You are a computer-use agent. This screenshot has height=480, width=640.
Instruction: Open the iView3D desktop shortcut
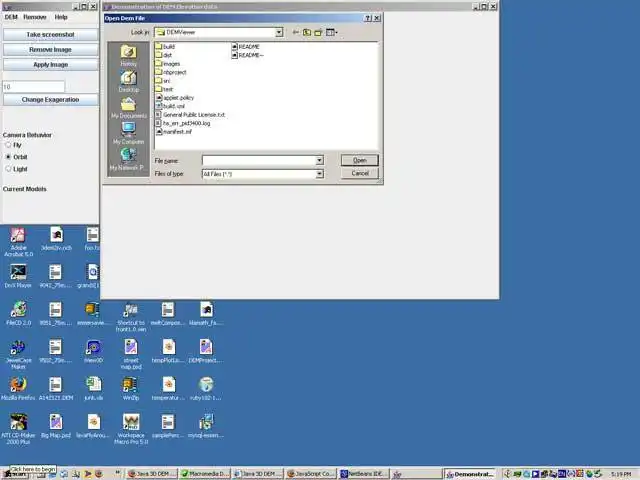(93, 351)
